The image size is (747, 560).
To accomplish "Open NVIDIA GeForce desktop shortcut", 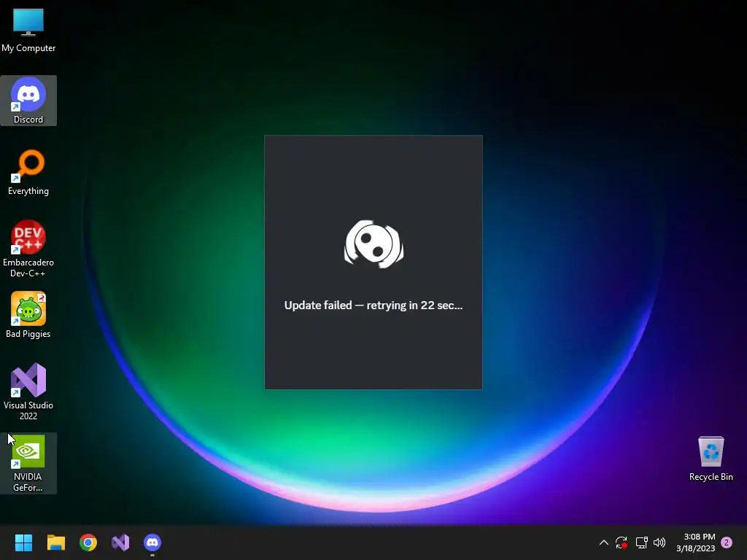I will 28,463.
